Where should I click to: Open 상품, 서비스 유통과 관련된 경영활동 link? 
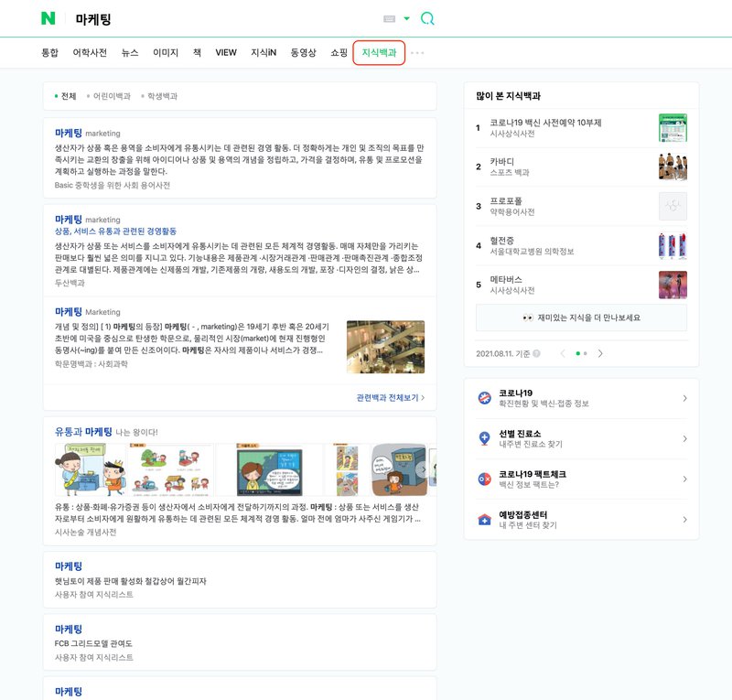click(115, 232)
